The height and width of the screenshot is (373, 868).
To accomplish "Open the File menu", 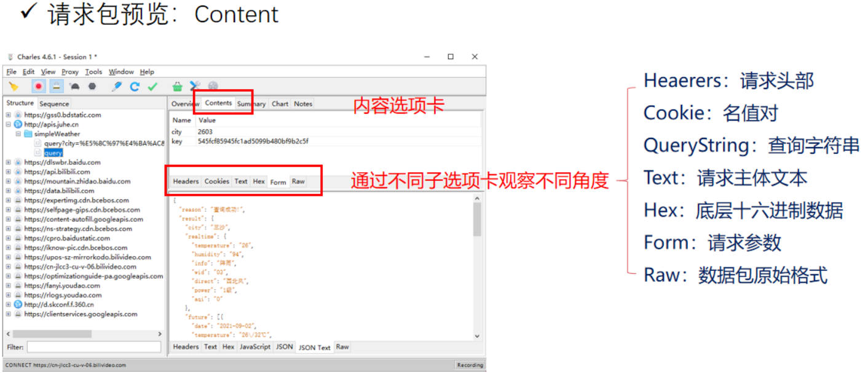I will [12, 72].
